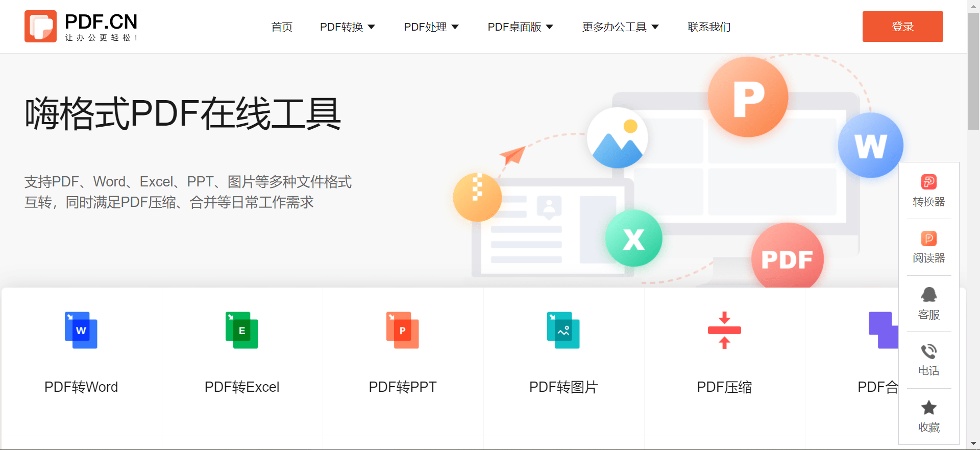
Task: Click the 转换器 sidebar icon
Action: 929,182
